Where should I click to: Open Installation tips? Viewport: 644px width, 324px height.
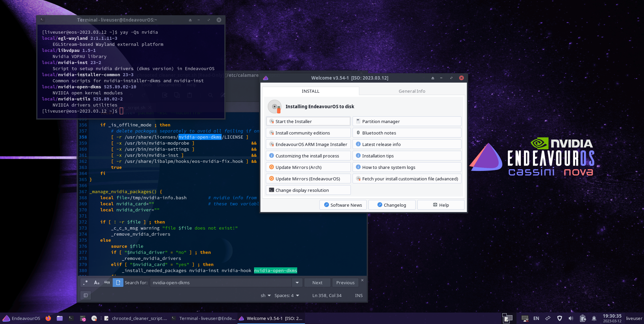[x=407, y=156]
